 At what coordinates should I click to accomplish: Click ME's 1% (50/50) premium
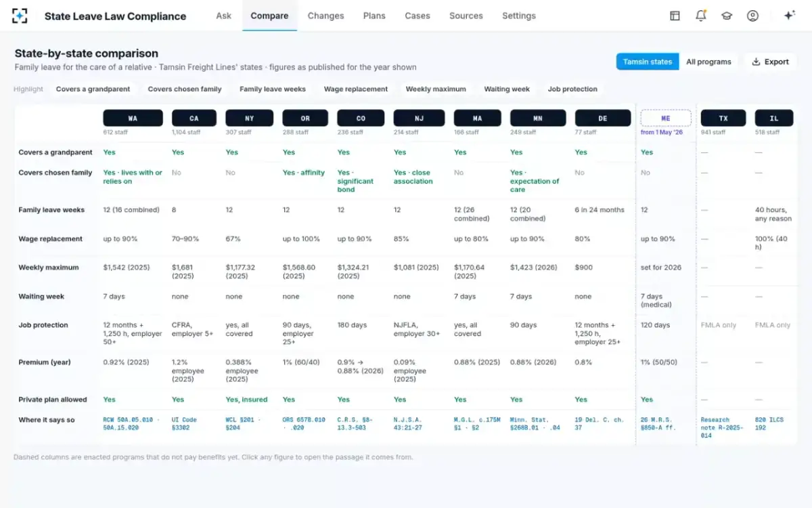pos(659,362)
